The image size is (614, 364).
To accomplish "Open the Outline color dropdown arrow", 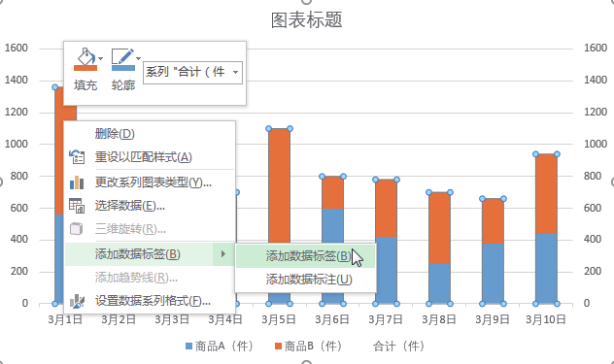I will (138, 58).
